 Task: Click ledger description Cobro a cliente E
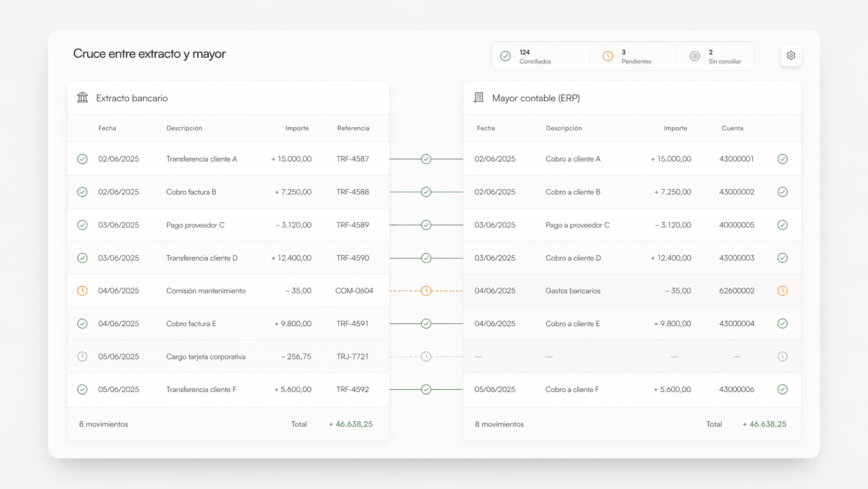[x=573, y=324]
